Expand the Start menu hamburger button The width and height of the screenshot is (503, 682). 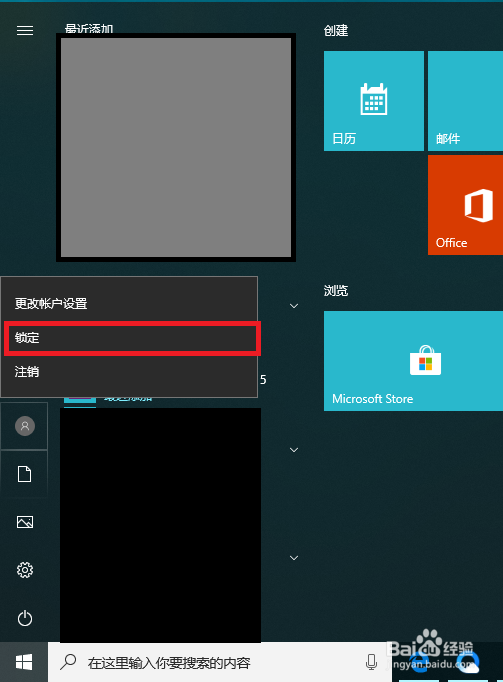pos(25,30)
